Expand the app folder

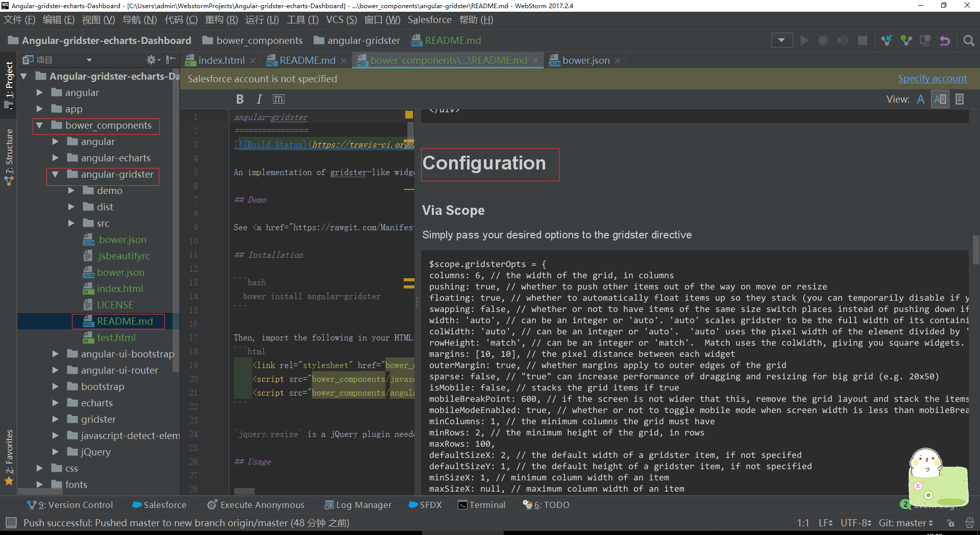(39, 109)
